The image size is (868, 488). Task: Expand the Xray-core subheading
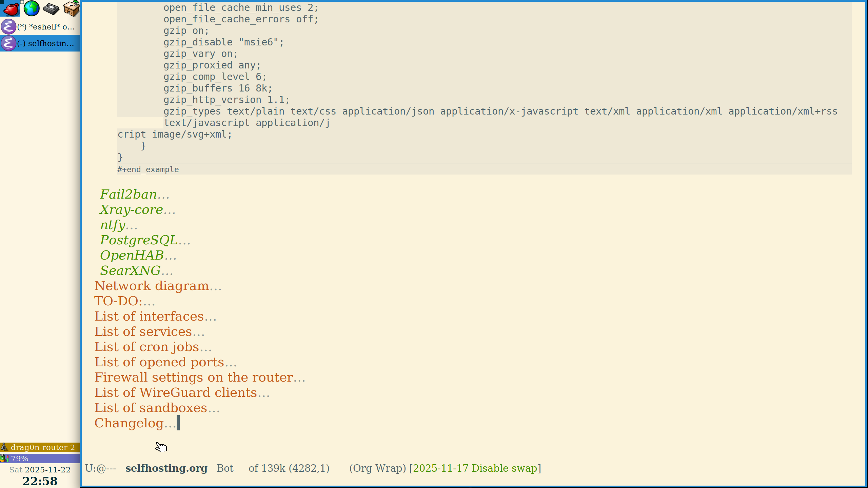[132, 210]
